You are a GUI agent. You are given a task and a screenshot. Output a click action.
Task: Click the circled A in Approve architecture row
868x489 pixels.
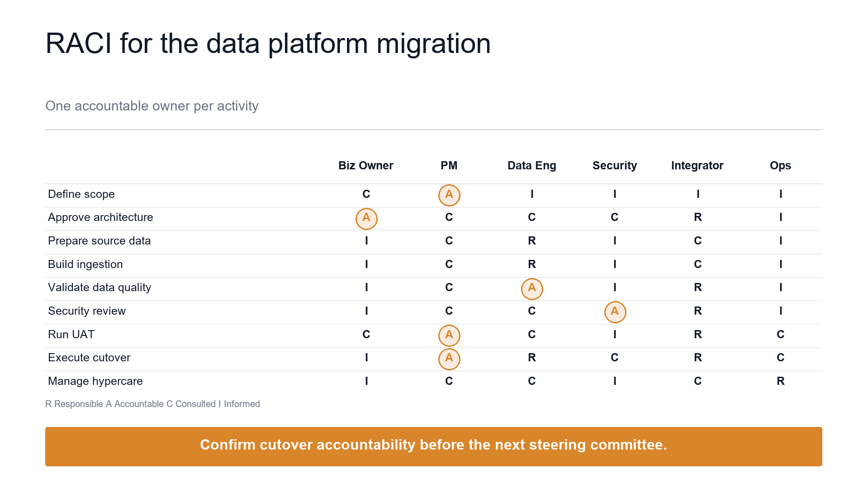366,219
